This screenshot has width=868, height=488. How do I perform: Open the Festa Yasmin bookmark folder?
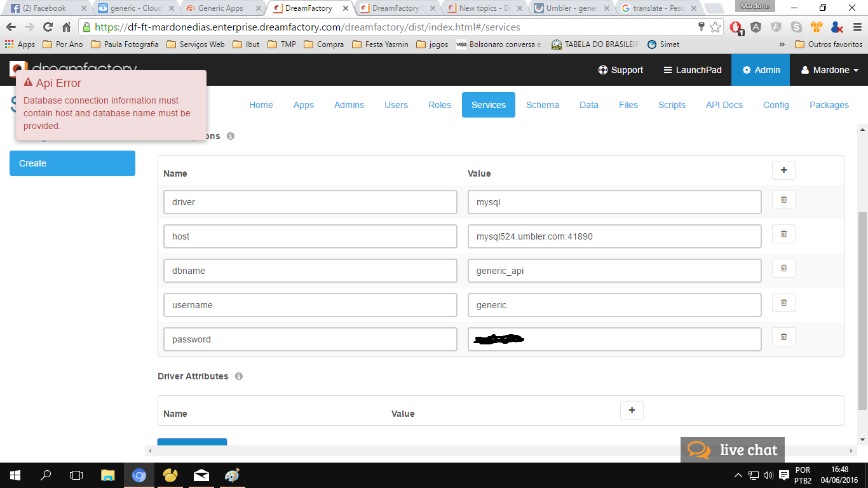[x=380, y=44]
